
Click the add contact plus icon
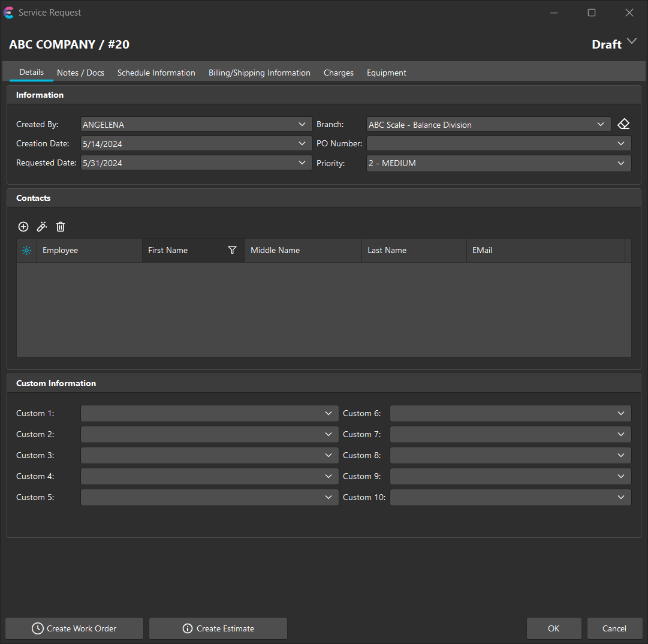click(23, 227)
